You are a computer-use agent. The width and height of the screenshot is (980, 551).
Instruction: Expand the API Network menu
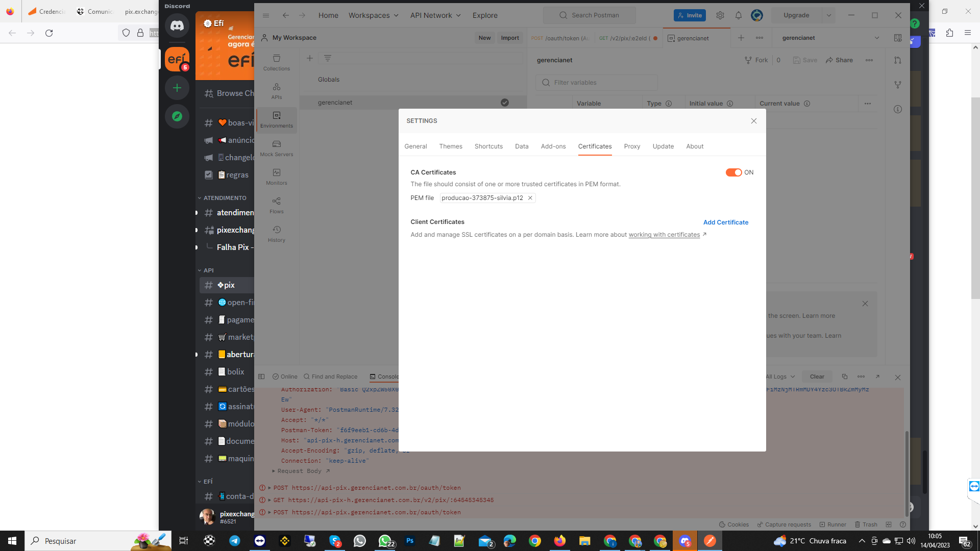click(435, 15)
